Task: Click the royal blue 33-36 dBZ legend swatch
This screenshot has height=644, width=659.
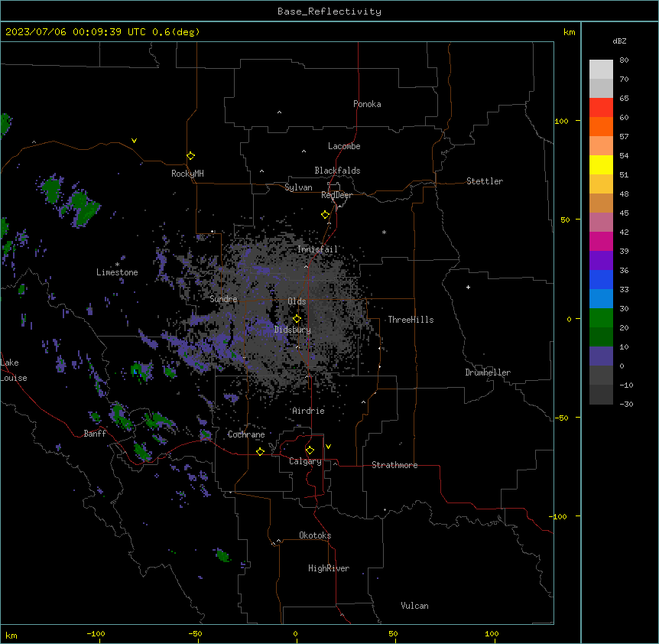Action: coord(601,280)
